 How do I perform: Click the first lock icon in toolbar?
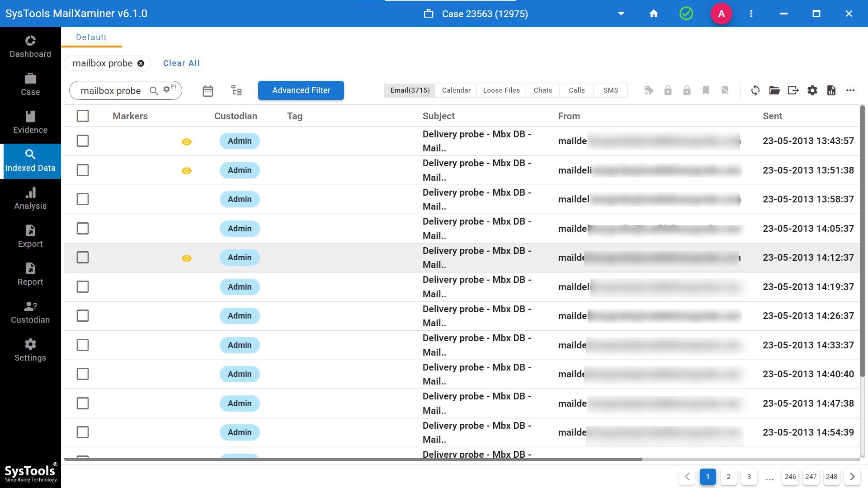[668, 90]
